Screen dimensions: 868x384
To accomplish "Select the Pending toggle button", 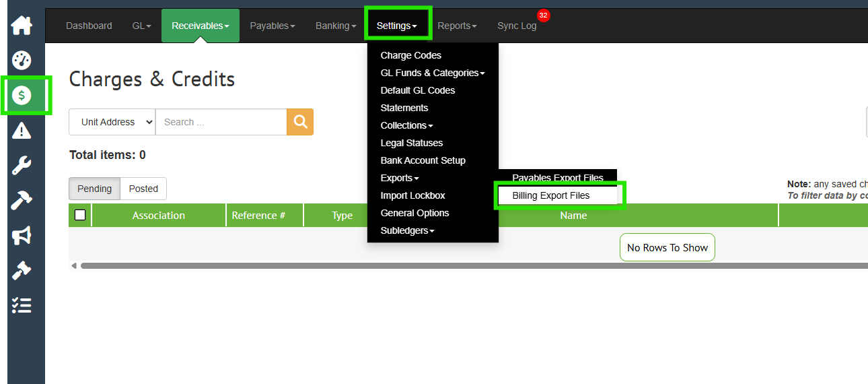I will 95,189.
